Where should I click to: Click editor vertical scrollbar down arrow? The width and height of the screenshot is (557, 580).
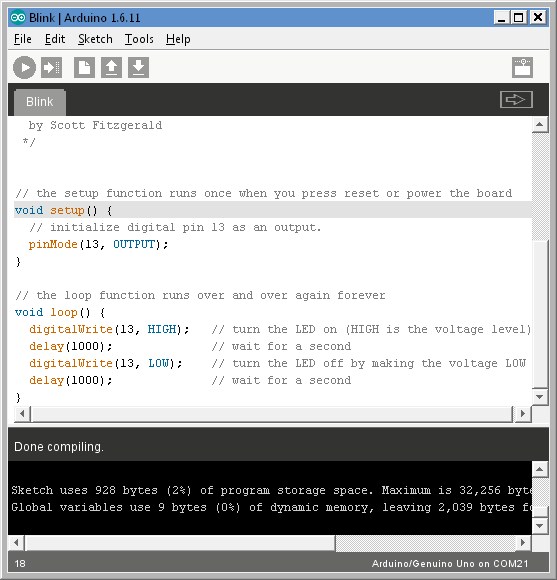point(540,397)
